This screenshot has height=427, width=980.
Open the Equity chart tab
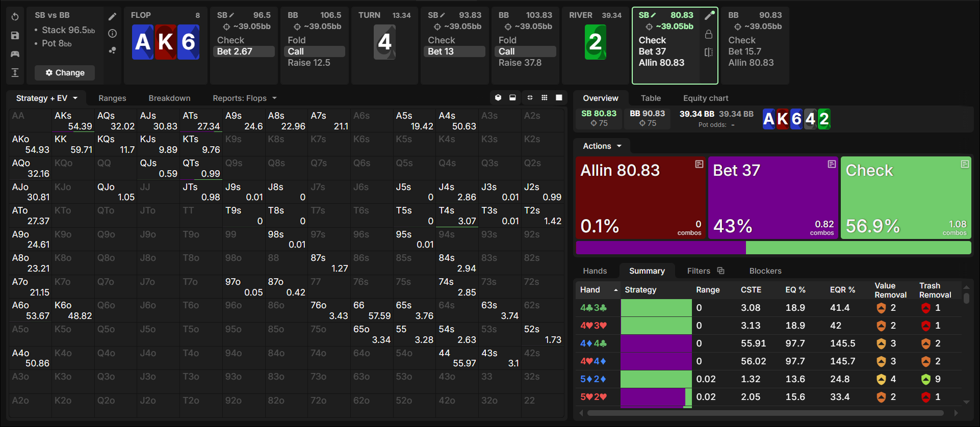pyautogui.click(x=706, y=98)
